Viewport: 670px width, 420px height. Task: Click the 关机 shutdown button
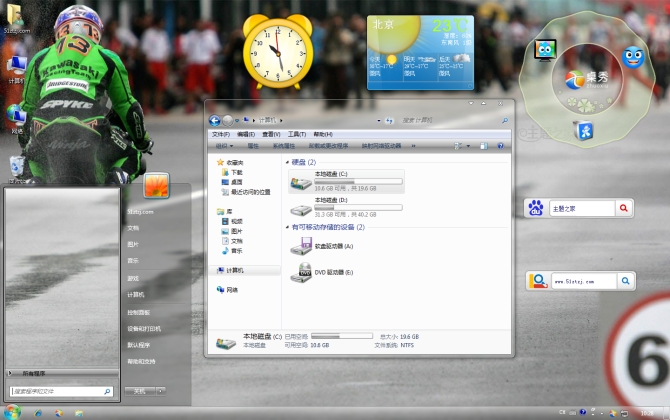[x=140, y=391]
